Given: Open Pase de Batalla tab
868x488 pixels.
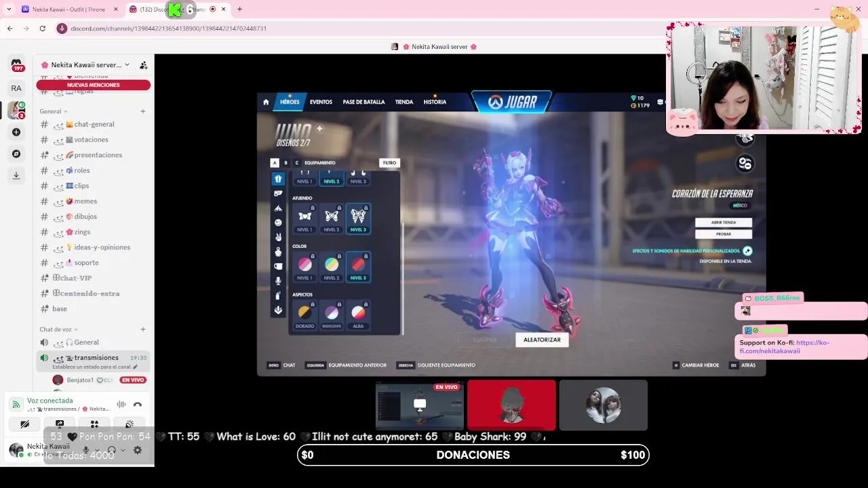Looking at the screenshot, I should point(363,102).
